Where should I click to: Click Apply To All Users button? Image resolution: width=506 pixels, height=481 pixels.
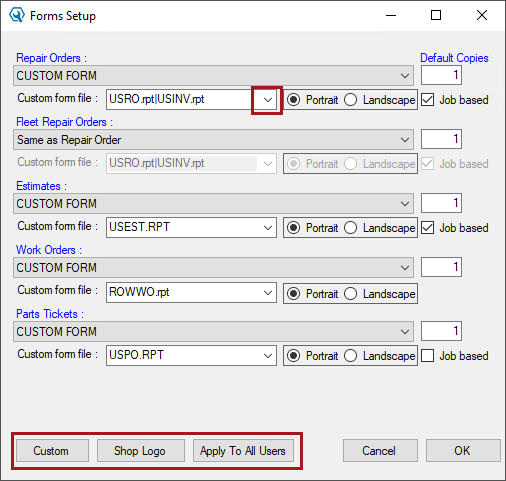243,451
